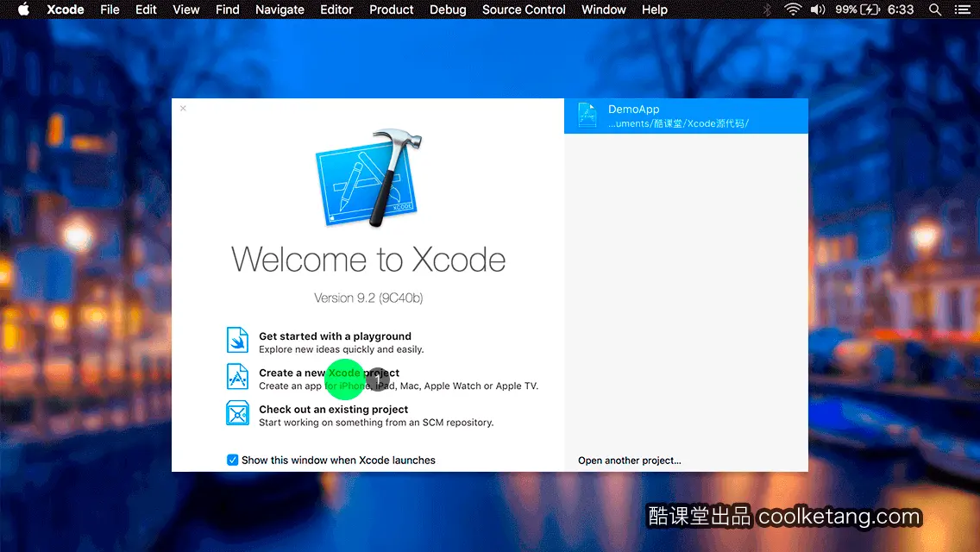
Task: Open the File menu
Action: [x=110, y=9]
